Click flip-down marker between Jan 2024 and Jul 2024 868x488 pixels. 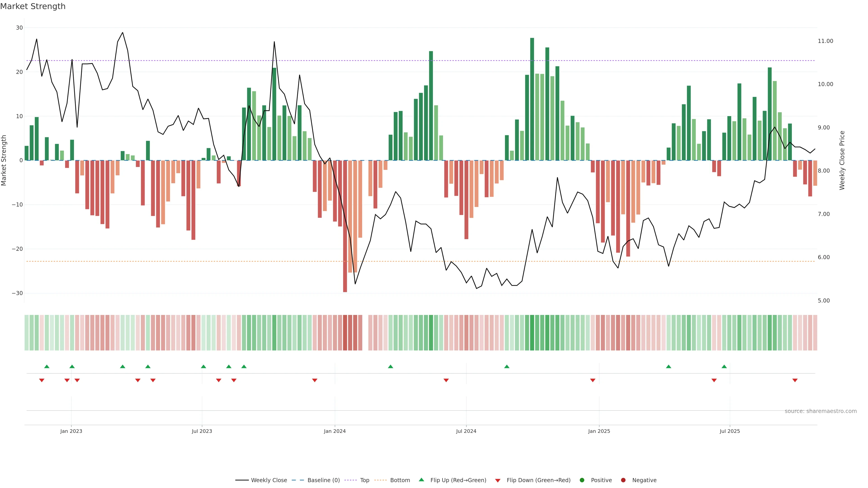[446, 380]
